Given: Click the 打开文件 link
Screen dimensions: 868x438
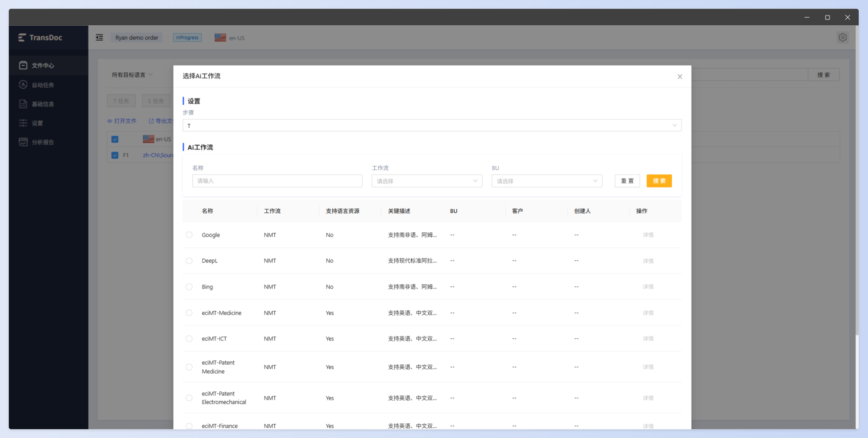Looking at the screenshot, I should pyautogui.click(x=122, y=121).
